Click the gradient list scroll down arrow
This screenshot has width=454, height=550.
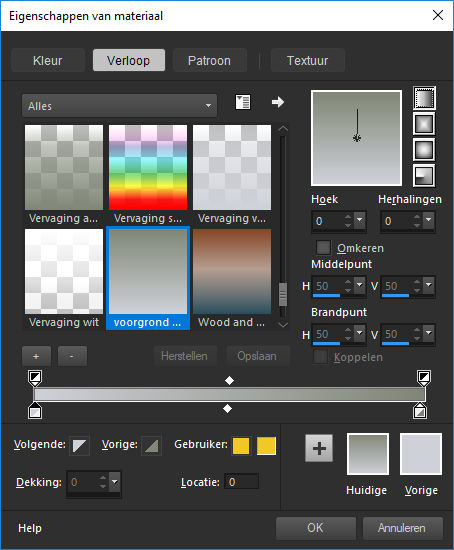point(283,324)
